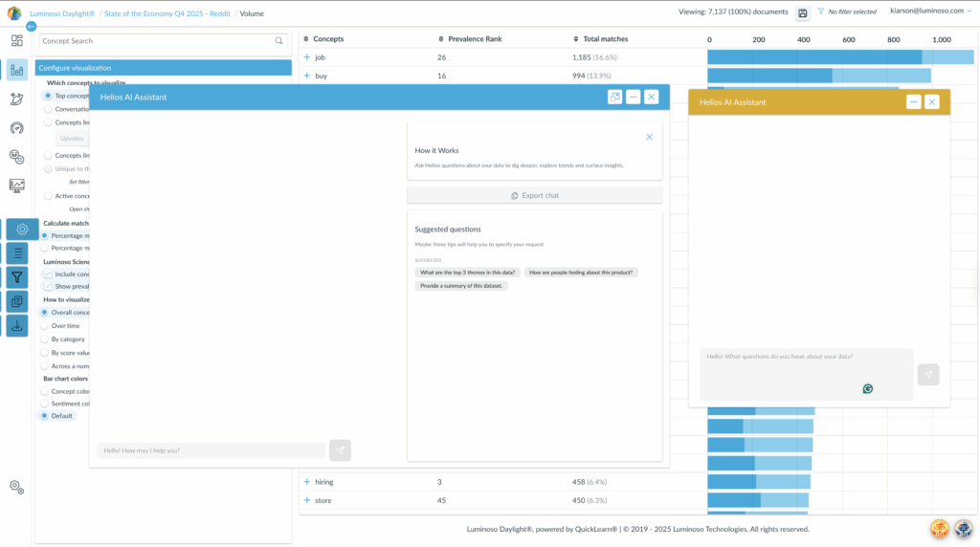980x547 pixels.
Task: Click the Export chat button
Action: click(534, 196)
